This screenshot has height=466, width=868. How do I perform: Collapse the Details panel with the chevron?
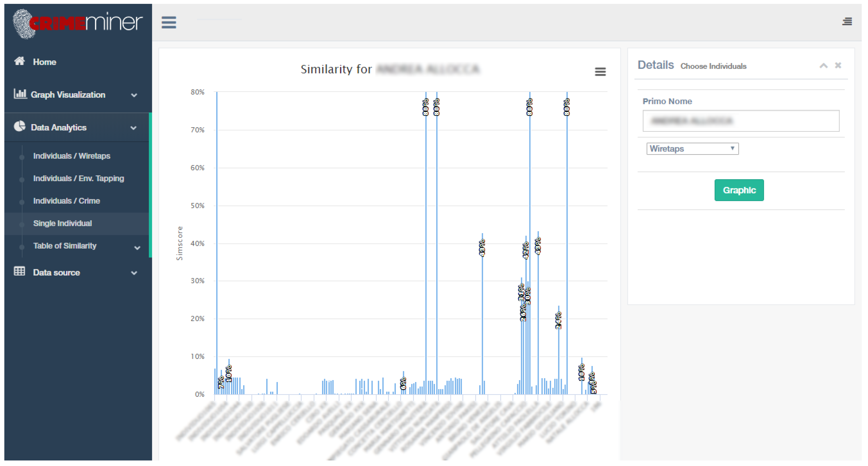(823, 66)
